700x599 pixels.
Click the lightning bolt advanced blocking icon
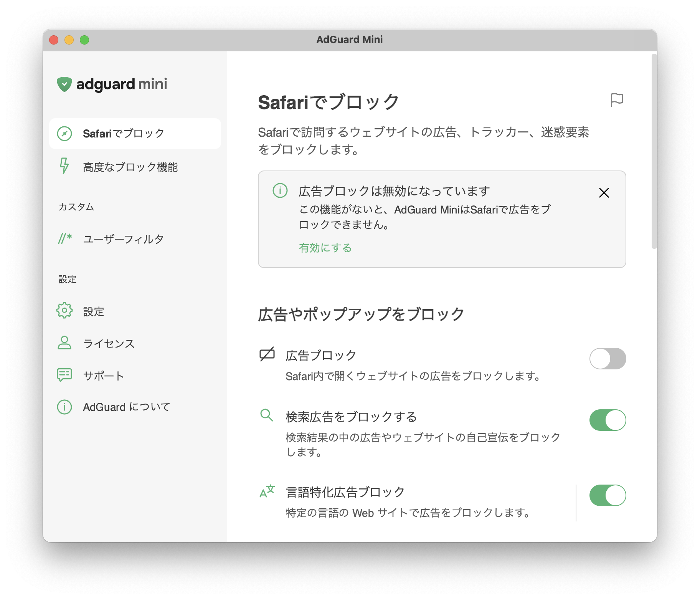[x=64, y=166]
